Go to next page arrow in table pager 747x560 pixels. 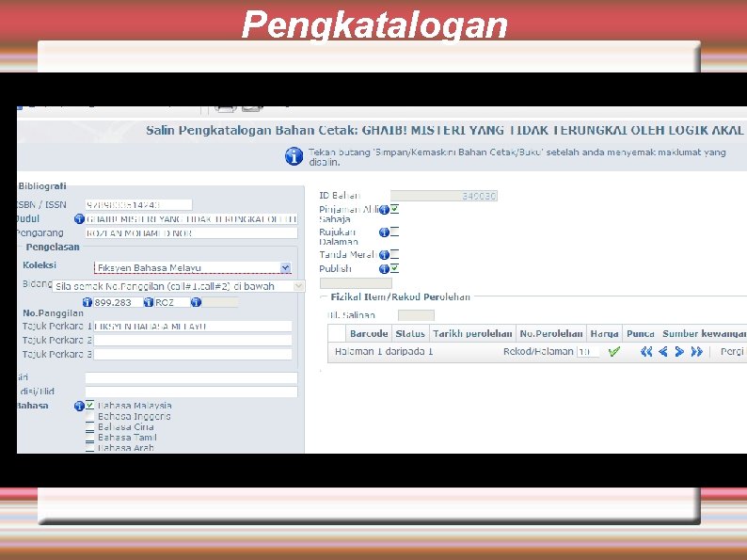coord(679,352)
